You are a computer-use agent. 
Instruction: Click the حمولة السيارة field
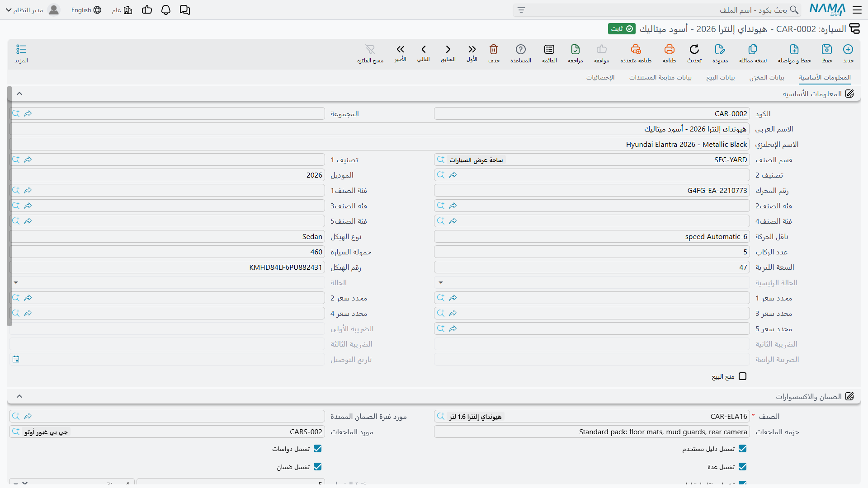(x=167, y=252)
